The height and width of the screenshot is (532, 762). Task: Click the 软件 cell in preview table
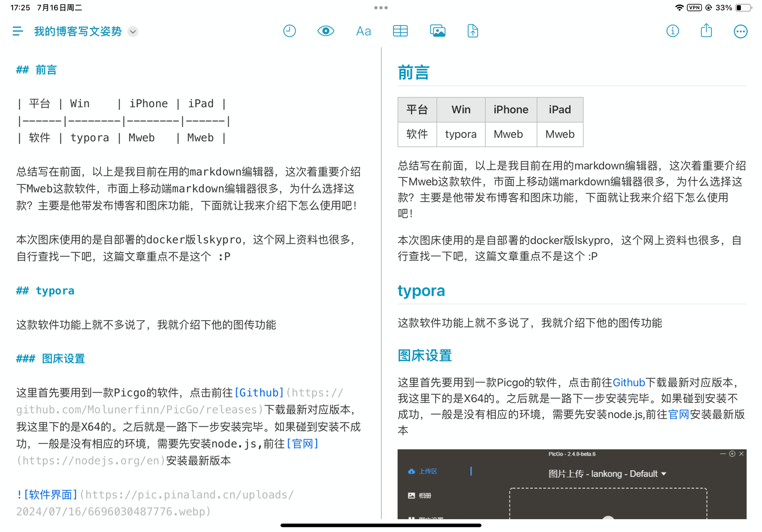click(x=417, y=134)
